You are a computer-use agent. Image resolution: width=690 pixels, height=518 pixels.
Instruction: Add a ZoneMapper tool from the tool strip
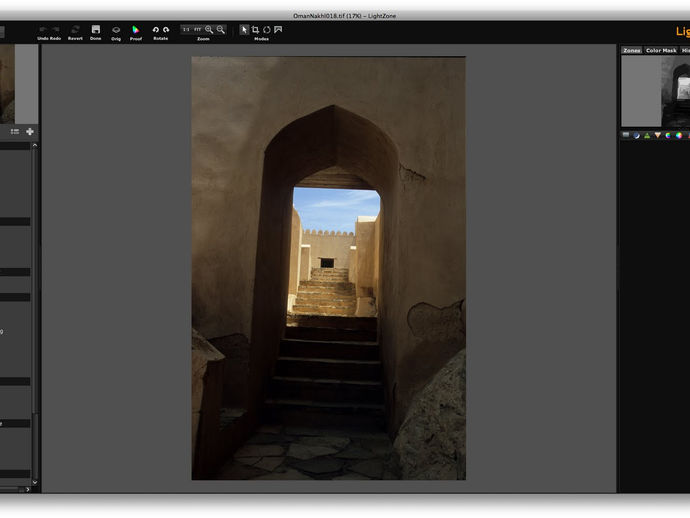coord(626,135)
